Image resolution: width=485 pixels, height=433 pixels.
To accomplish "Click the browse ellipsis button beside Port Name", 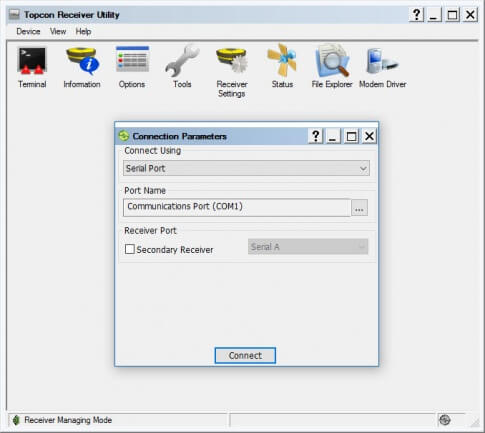I will 359,208.
